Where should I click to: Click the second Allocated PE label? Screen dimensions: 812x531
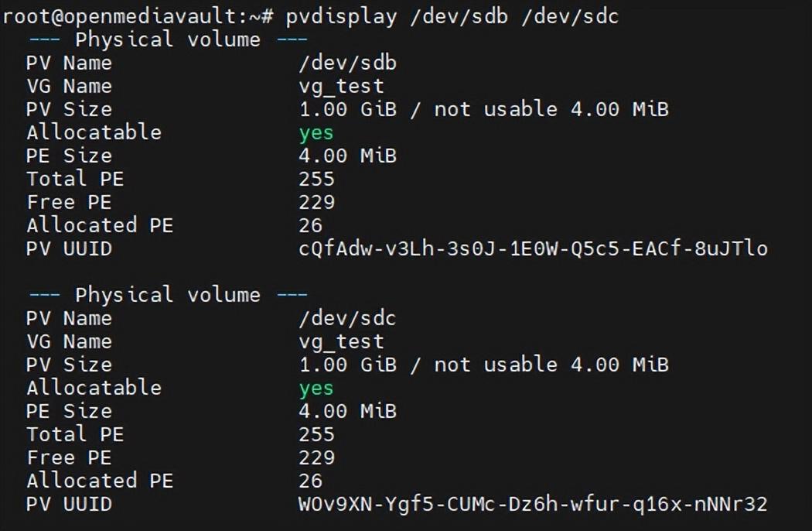click(x=100, y=481)
